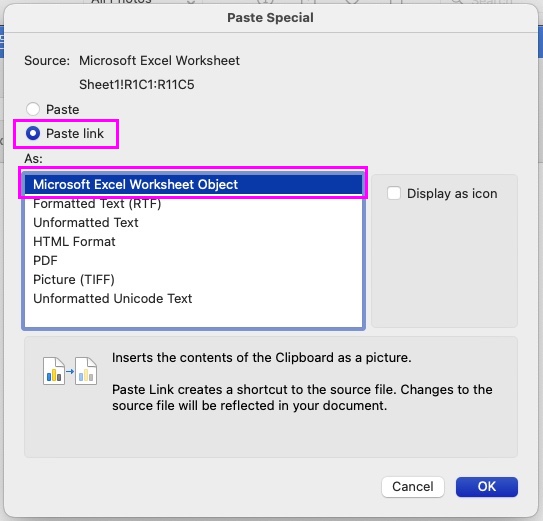Image resolution: width=543 pixels, height=521 pixels.
Task: Click the Source Microsoft Excel Worksheet label
Action: [132, 61]
